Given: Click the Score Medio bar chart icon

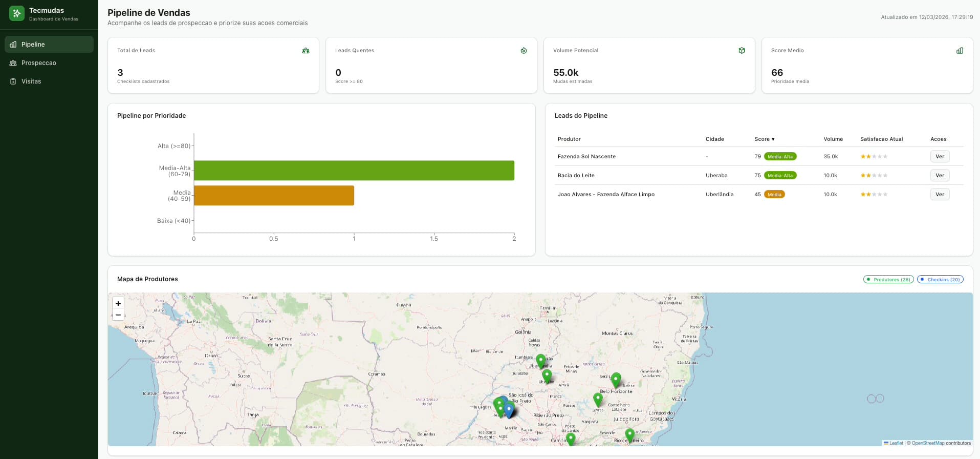Looking at the screenshot, I should pyautogui.click(x=960, y=51).
